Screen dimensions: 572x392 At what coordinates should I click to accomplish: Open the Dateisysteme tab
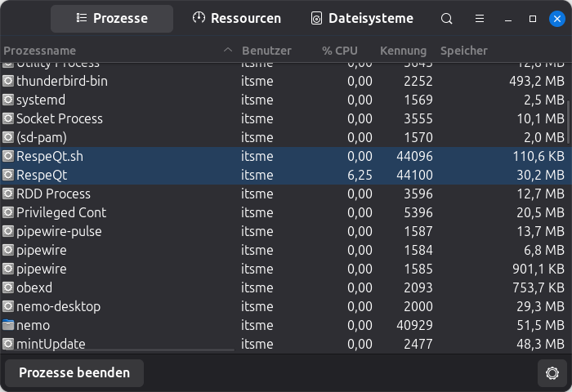(x=361, y=18)
